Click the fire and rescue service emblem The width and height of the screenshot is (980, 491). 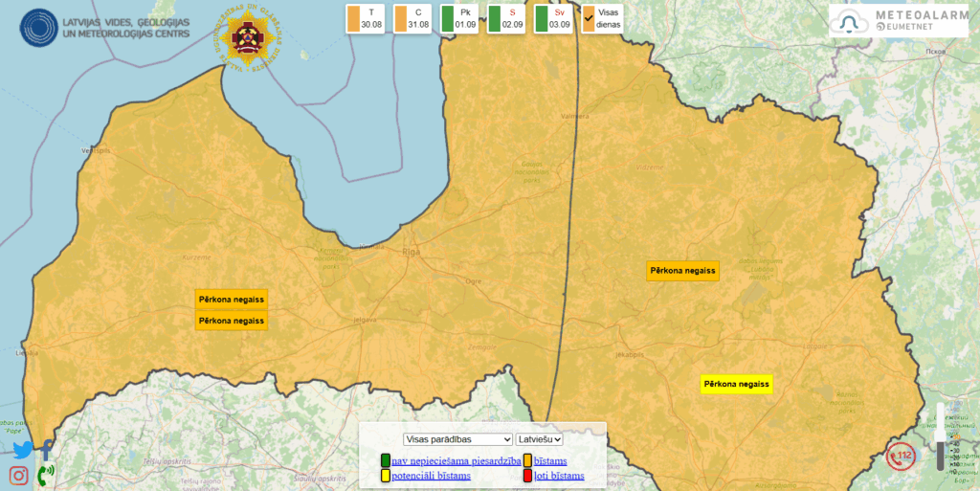pyautogui.click(x=250, y=38)
